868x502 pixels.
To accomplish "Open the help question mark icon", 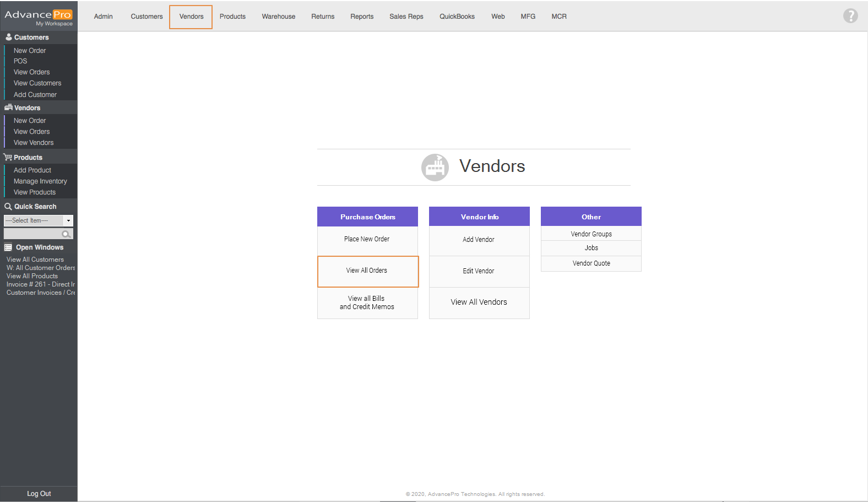I will [x=850, y=16].
